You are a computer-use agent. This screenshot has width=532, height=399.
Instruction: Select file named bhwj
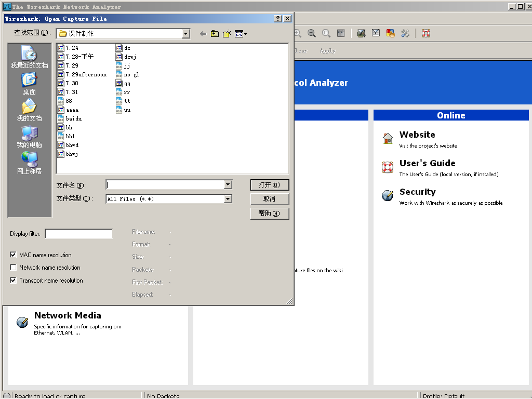click(x=68, y=154)
